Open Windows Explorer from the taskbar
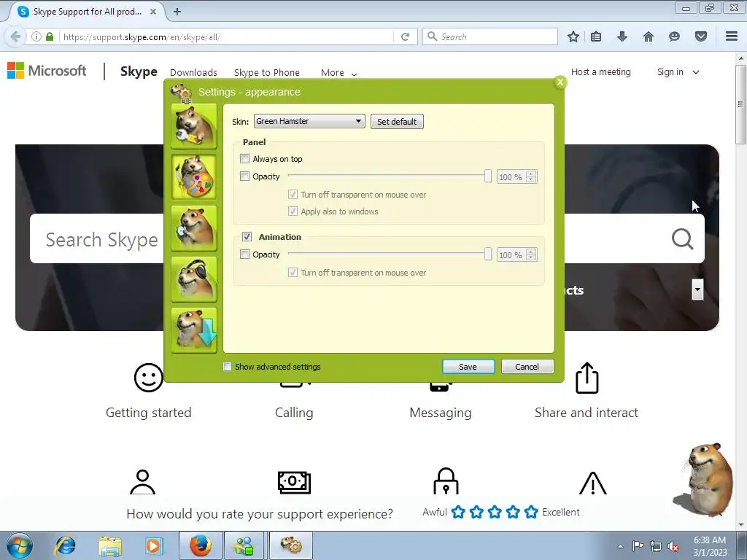 (x=110, y=545)
